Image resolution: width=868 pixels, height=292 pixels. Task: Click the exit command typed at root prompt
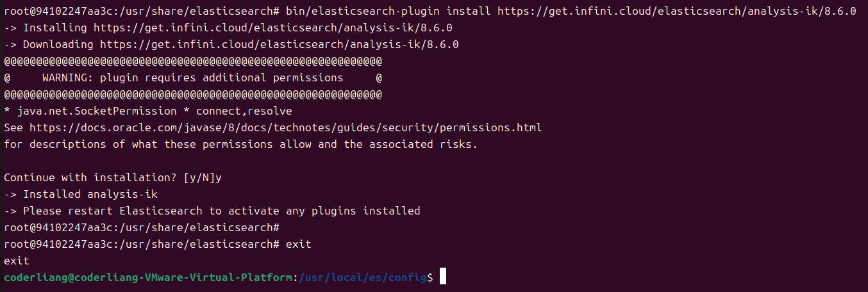tap(299, 245)
